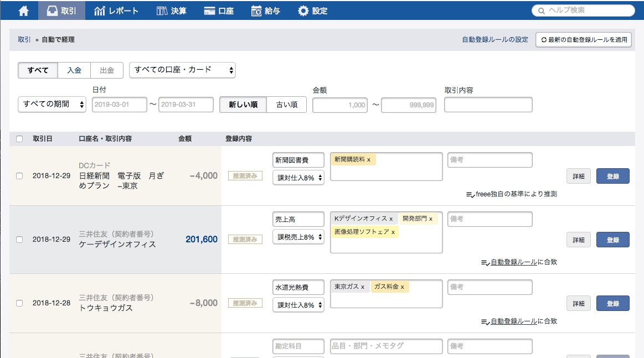
Task: Select the 入金 filter tab
Action: coord(74,70)
